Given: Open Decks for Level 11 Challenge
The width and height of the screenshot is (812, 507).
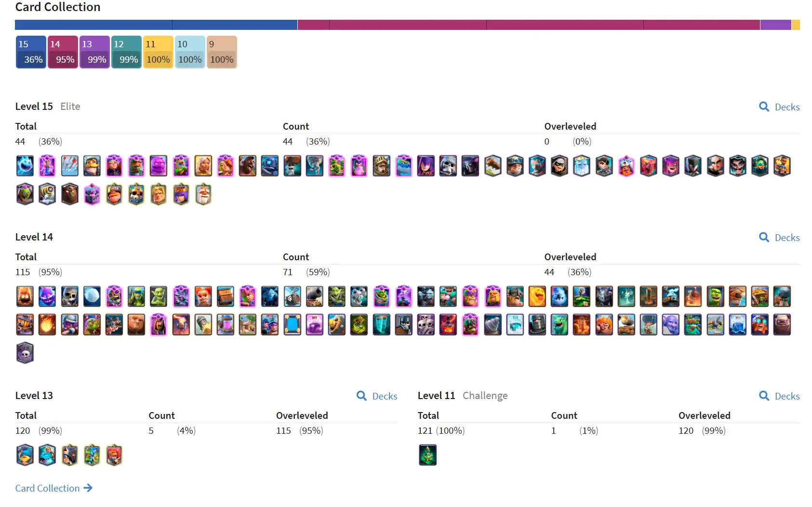Looking at the screenshot, I should (x=779, y=396).
